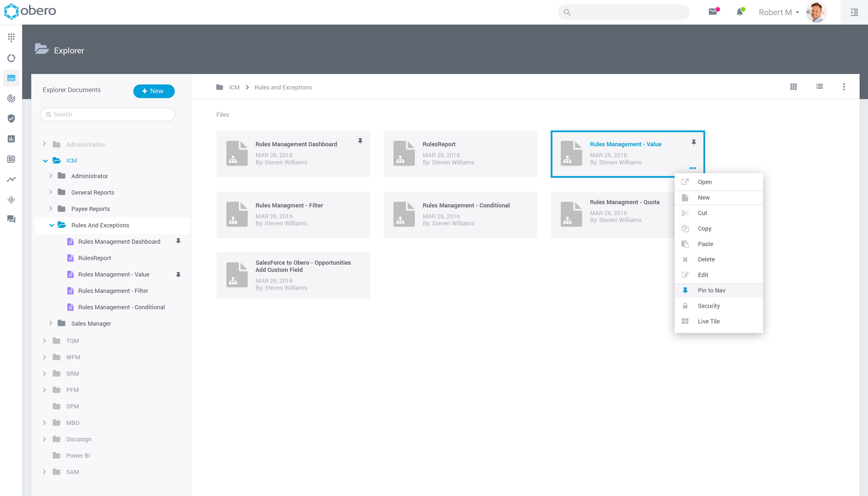This screenshot has height=496, width=868.
Task: Toggle pin for Rules Management - Value in tree
Action: click(178, 274)
